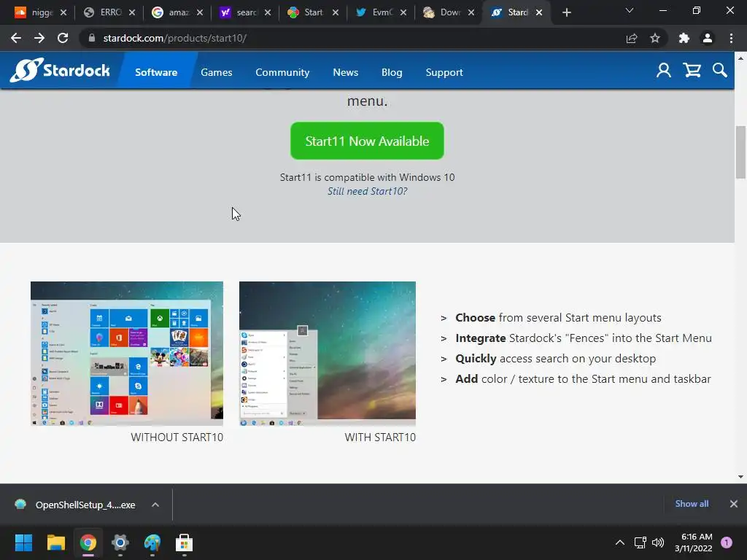Open the tab search dropdown chevron
The image size is (747, 560).
tap(630, 10)
